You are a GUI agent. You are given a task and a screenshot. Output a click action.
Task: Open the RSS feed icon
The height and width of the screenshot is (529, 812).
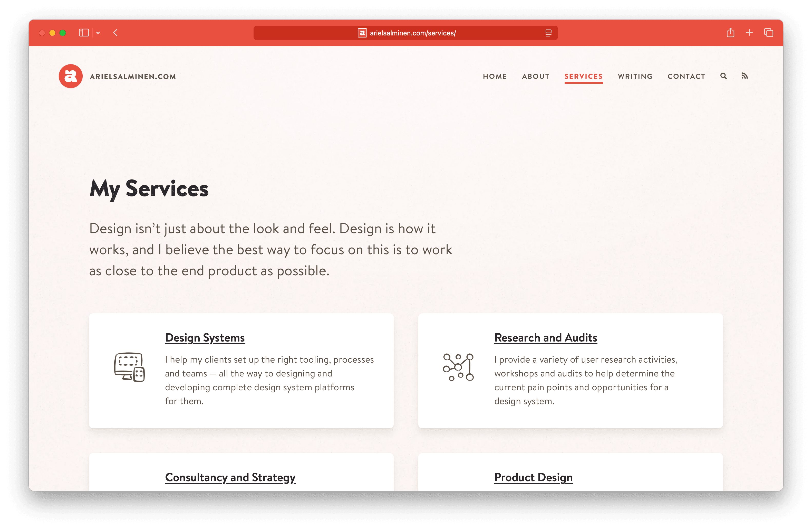(x=745, y=76)
